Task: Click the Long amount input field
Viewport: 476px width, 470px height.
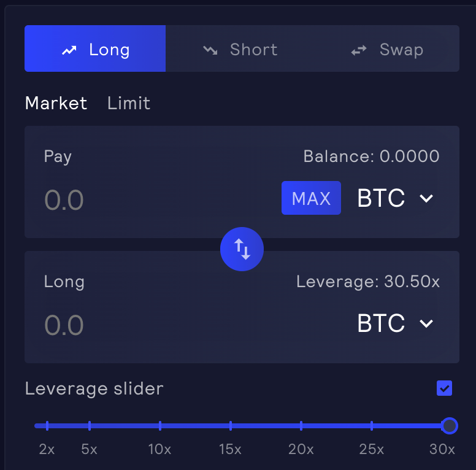Action: 153,325
